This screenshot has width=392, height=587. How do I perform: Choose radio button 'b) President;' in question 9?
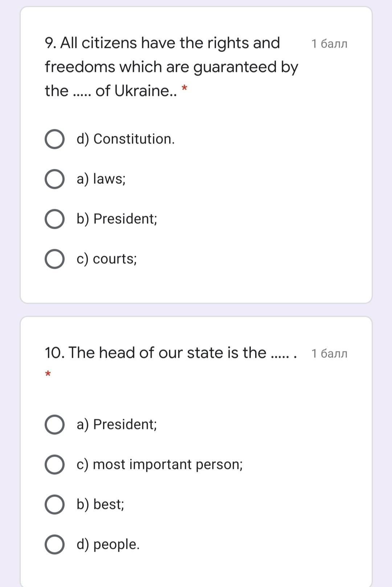[x=54, y=219]
